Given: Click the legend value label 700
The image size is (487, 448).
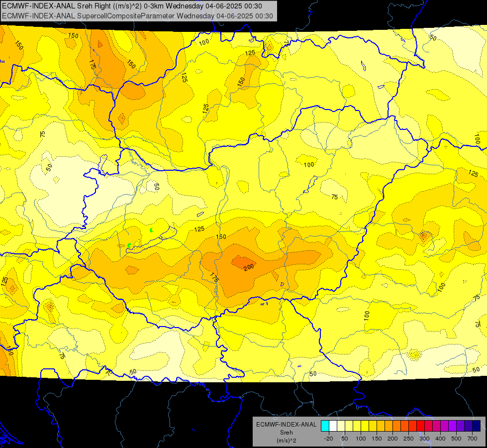Looking at the screenshot, I should tap(472, 439).
